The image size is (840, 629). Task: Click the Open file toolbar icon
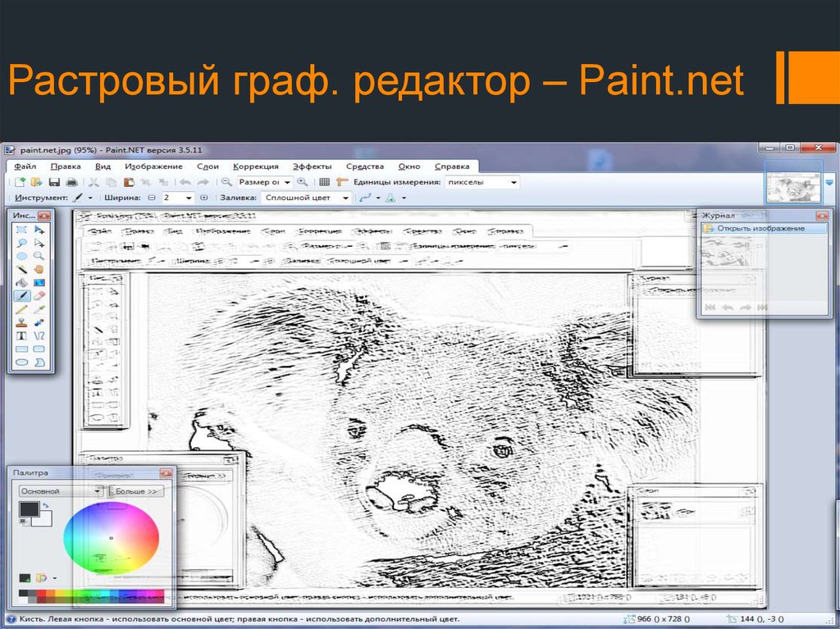tap(36, 182)
